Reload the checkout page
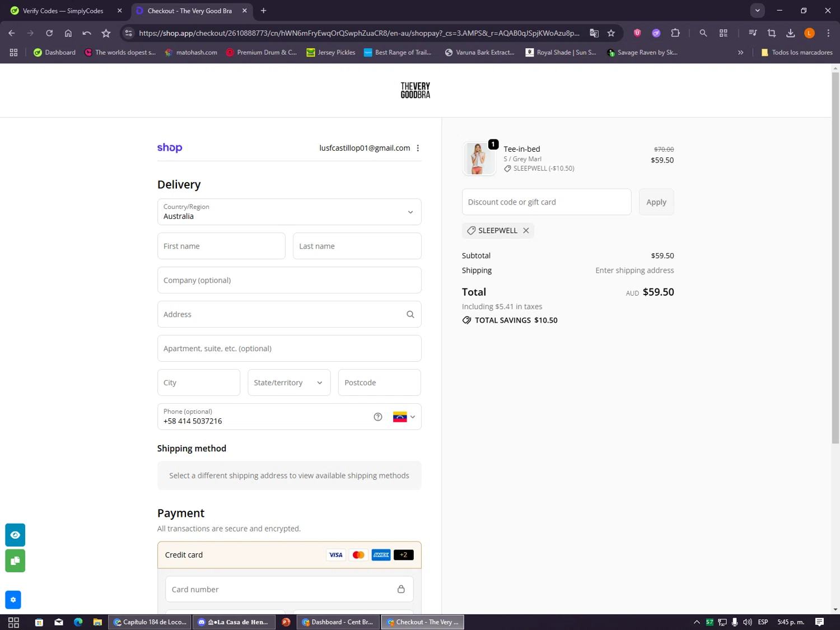This screenshot has height=630, width=840. pos(49,33)
